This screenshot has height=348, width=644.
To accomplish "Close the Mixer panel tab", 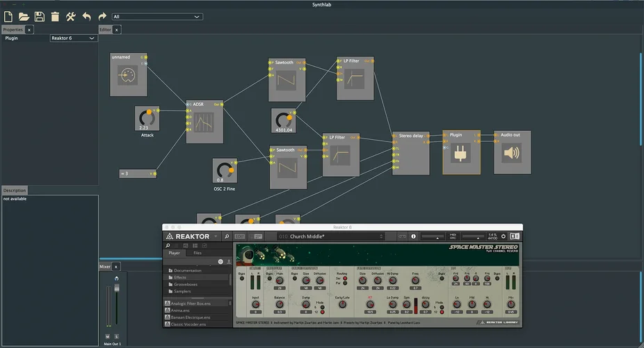I will (x=116, y=267).
